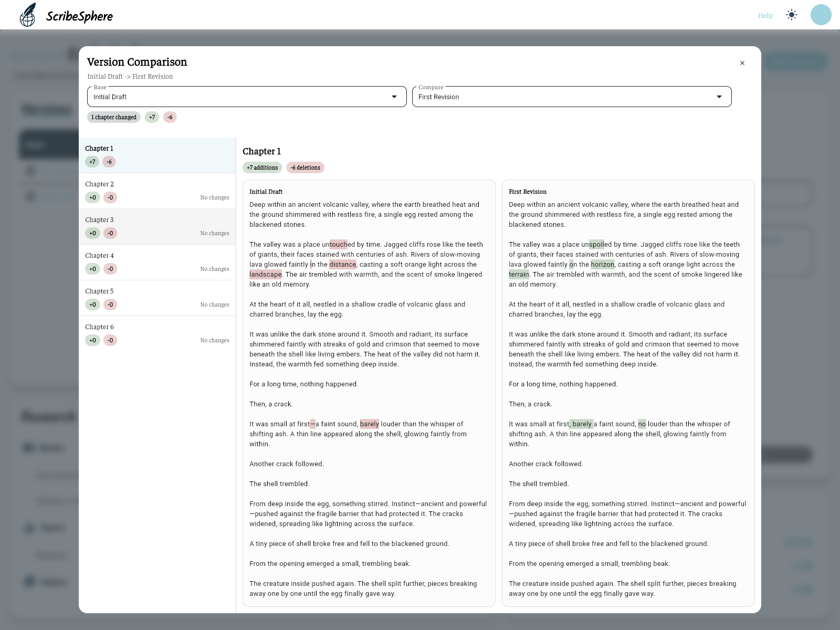Open the Base version dropdown

coord(247,97)
